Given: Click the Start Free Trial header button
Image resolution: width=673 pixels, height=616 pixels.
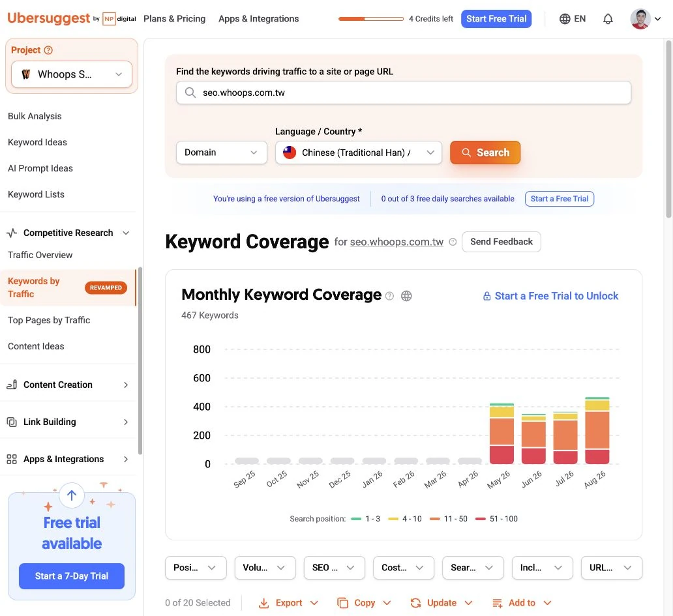Looking at the screenshot, I should [x=496, y=19].
